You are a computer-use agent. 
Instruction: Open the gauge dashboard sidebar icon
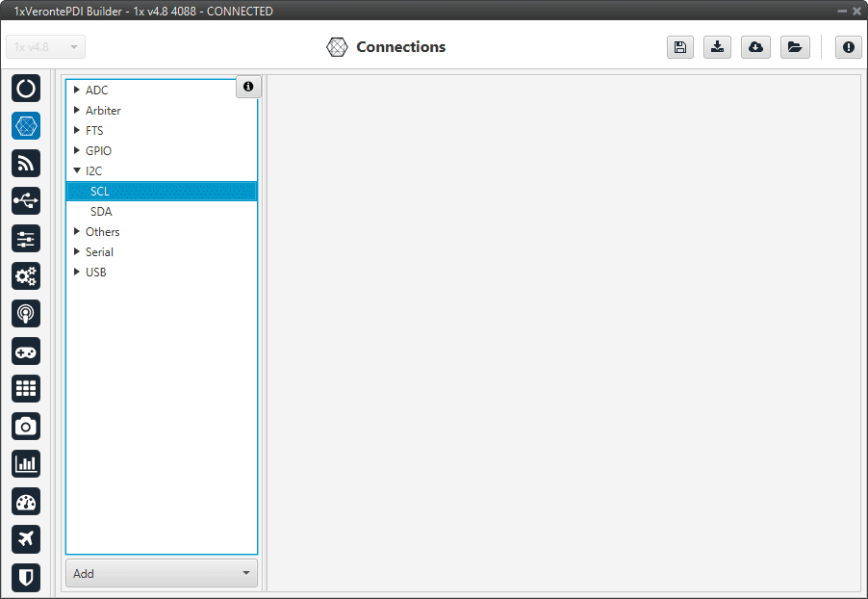[26, 502]
